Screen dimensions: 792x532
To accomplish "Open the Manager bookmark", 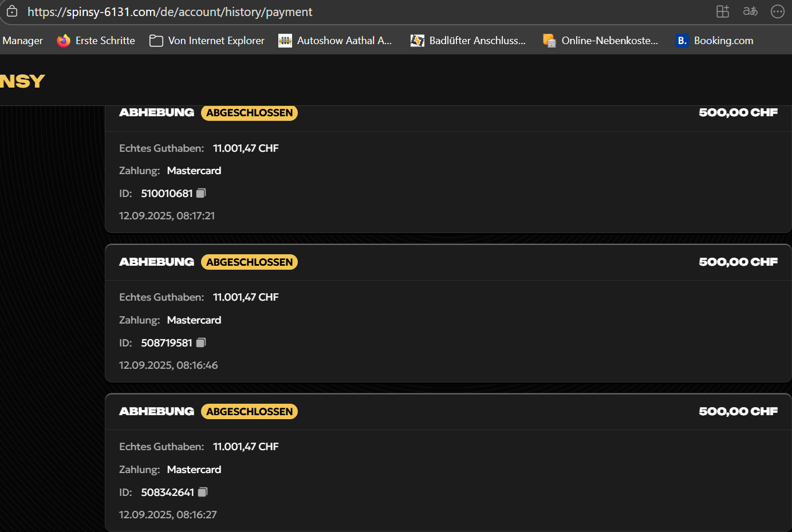I will click(x=22, y=41).
